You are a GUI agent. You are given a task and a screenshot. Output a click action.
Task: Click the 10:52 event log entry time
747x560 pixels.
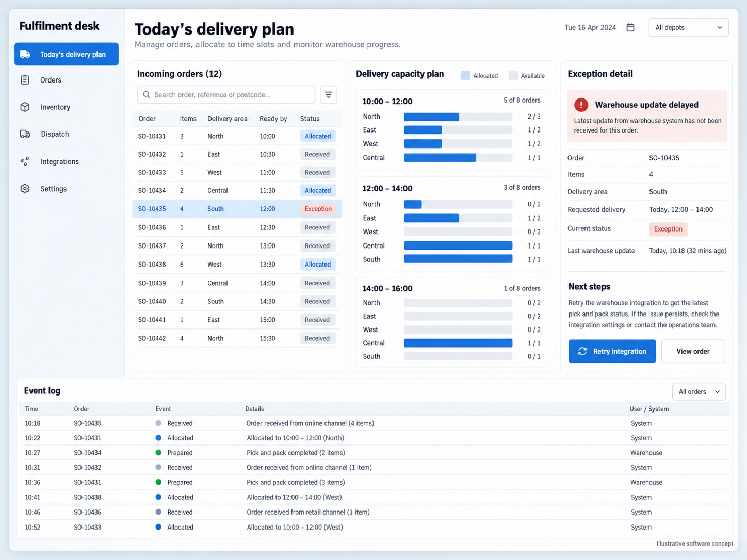pyautogui.click(x=33, y=528)
